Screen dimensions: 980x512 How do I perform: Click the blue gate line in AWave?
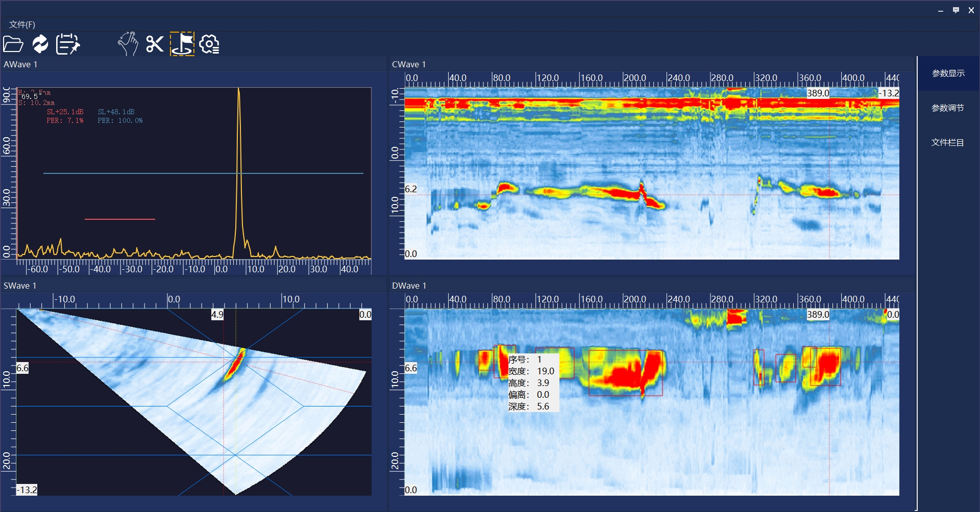(x=203, y=173)
